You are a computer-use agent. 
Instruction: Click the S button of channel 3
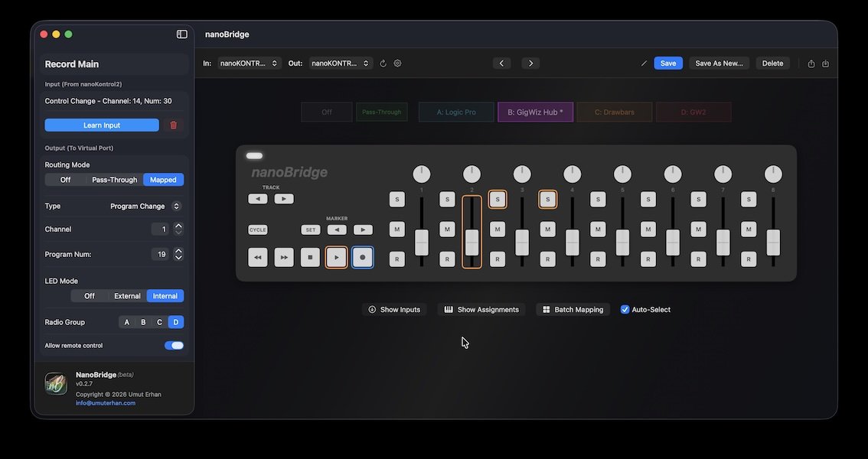[498, 199]
